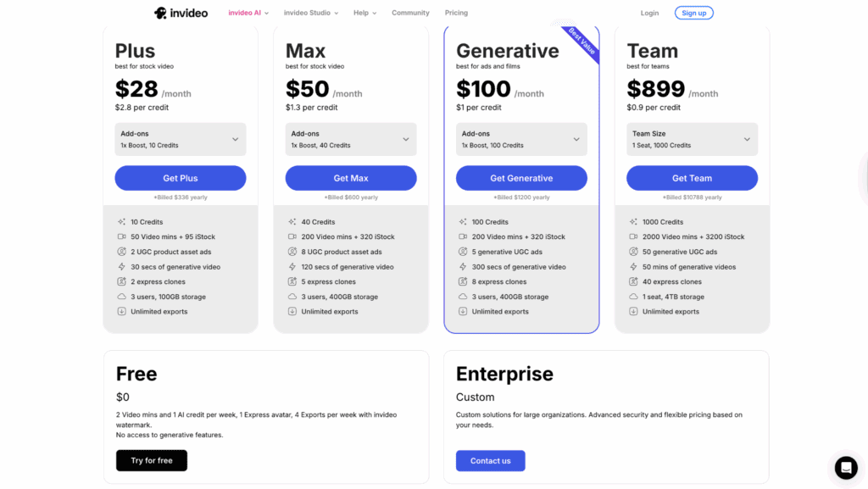Expand the invideo Studio navigation dropdown

(x=310, y=13)
